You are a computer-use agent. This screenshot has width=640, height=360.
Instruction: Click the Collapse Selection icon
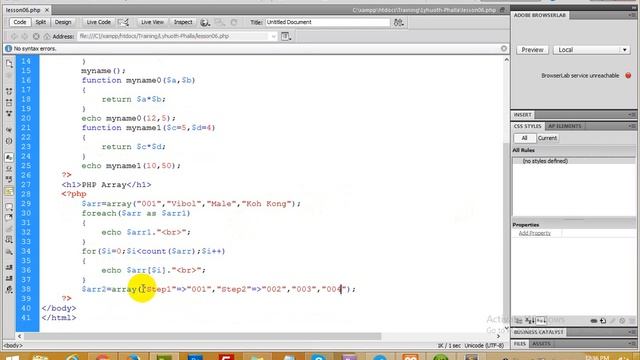(x=9, y=102)
